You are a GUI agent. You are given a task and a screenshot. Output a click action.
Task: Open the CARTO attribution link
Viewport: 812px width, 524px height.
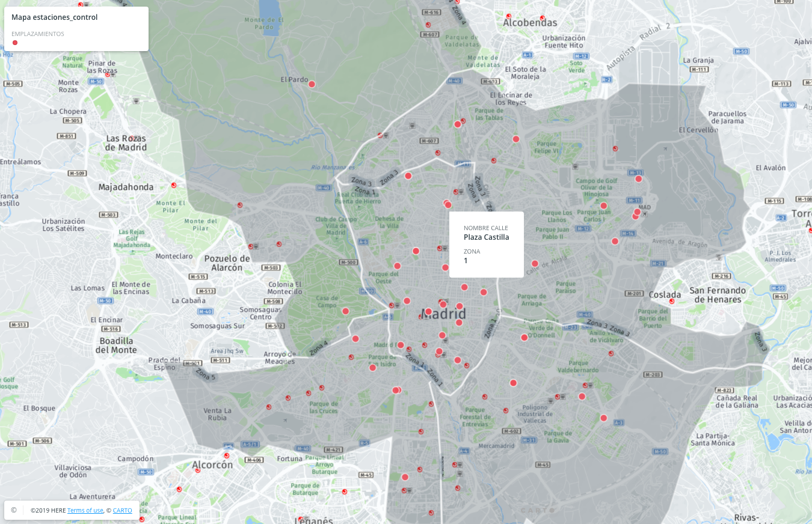point(122,510)
